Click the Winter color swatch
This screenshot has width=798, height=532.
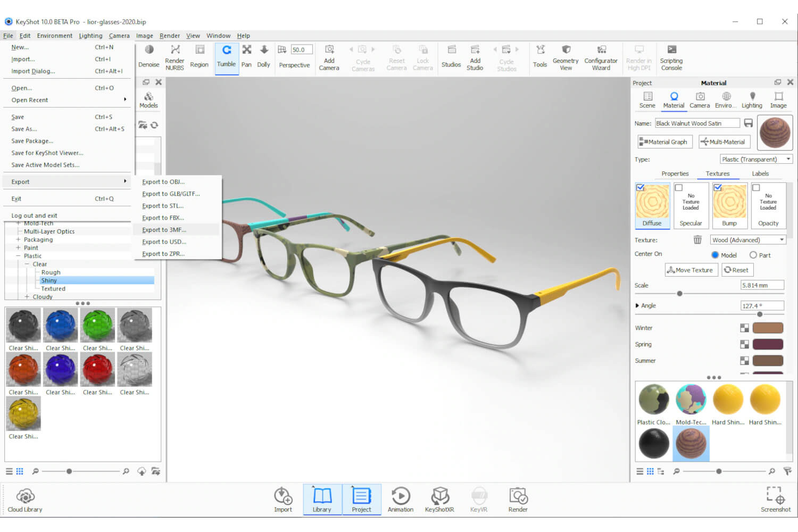click(768, 328)
